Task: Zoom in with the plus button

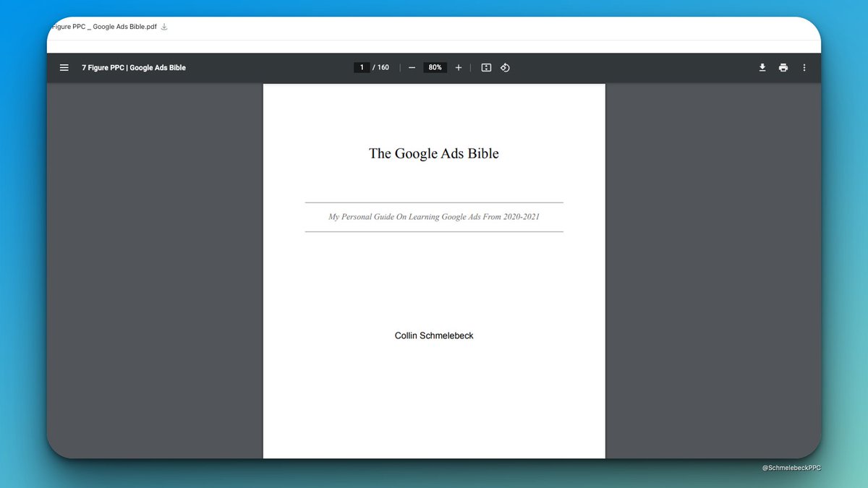Action: (x=459, y=67)
